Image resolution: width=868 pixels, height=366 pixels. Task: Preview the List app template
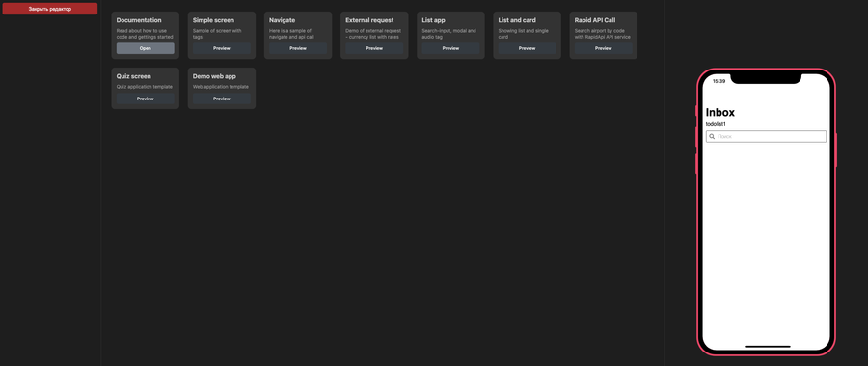pyautogui.click(x=450, y=49)
